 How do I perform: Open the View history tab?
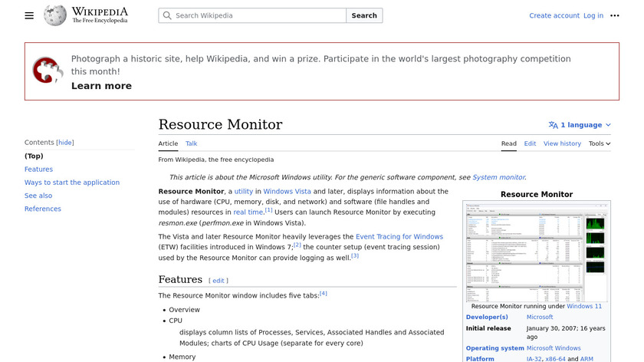click(x=562, y=143)
